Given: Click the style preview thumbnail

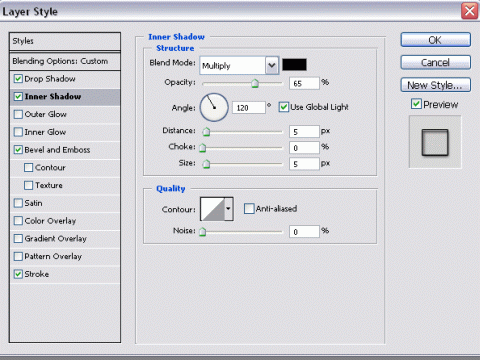Looking at the screenshot, I should click(435, 142).
